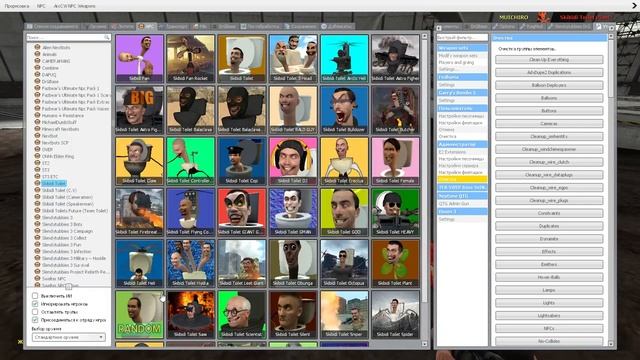Spawn Skibidi Toilet Plant
The height and width of the screenshot is (360, 640).
[396, 263]
